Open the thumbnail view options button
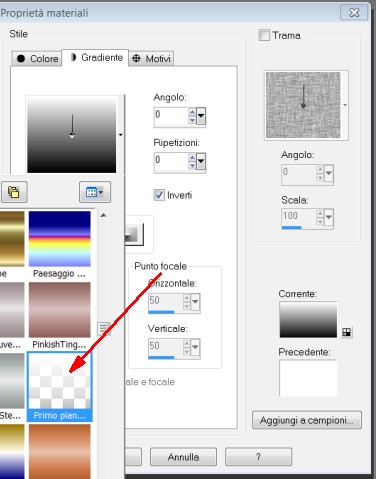 pos(95,192)
